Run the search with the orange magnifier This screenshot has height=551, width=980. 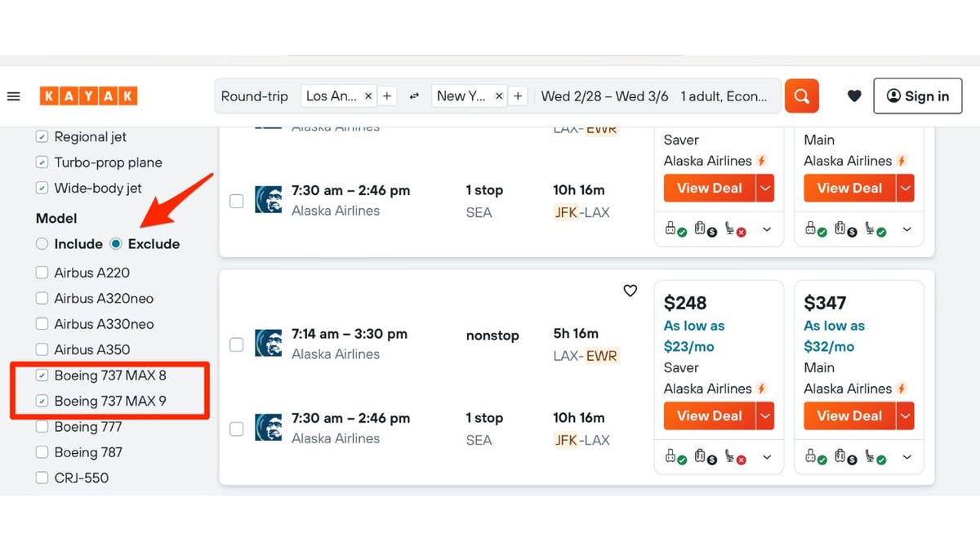[x=802, y=96]
